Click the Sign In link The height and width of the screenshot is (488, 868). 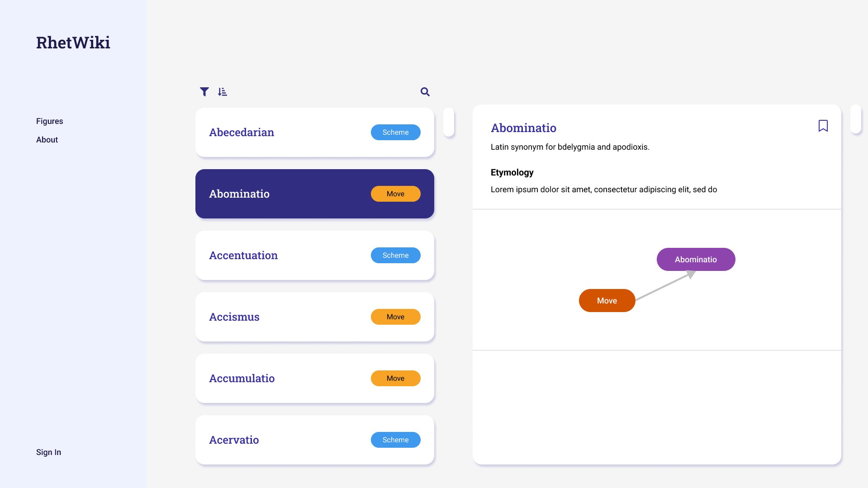48,452
